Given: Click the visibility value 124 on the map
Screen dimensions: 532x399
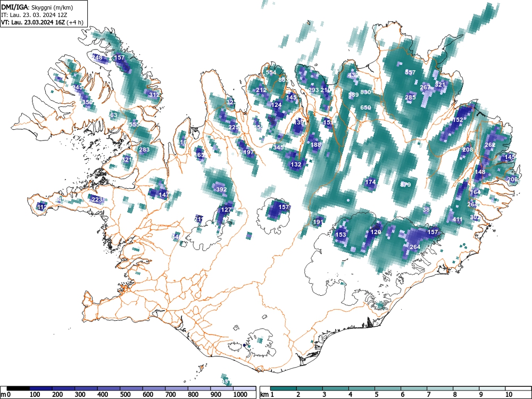Looking at the screenshot, I should click(277, 105).
